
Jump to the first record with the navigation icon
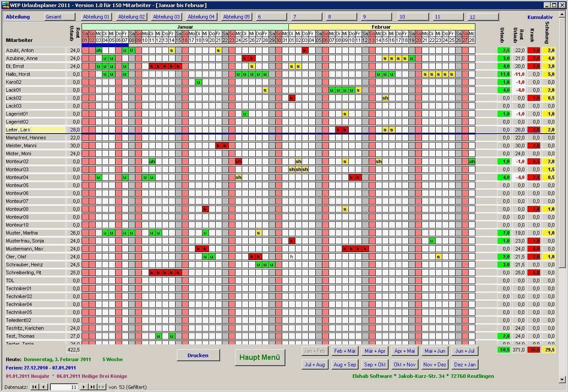34,387
